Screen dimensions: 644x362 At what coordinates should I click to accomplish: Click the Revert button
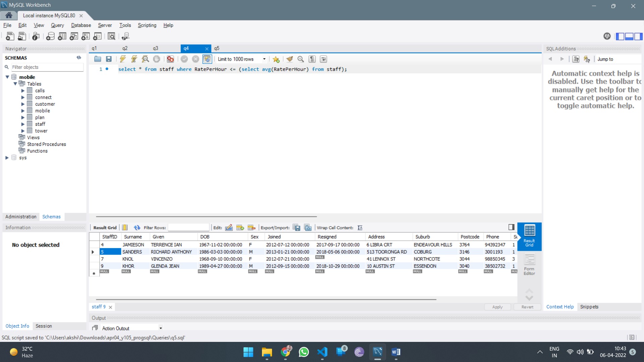[x=527, y=307]
